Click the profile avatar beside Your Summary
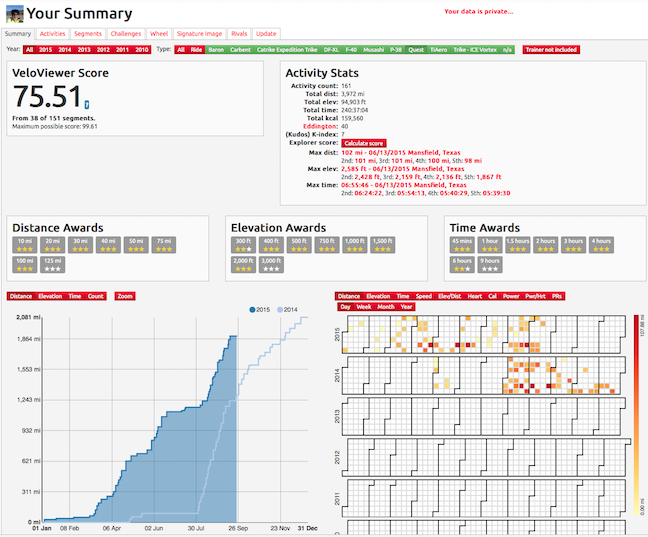648x537 pixels. [x=15, y=14]
